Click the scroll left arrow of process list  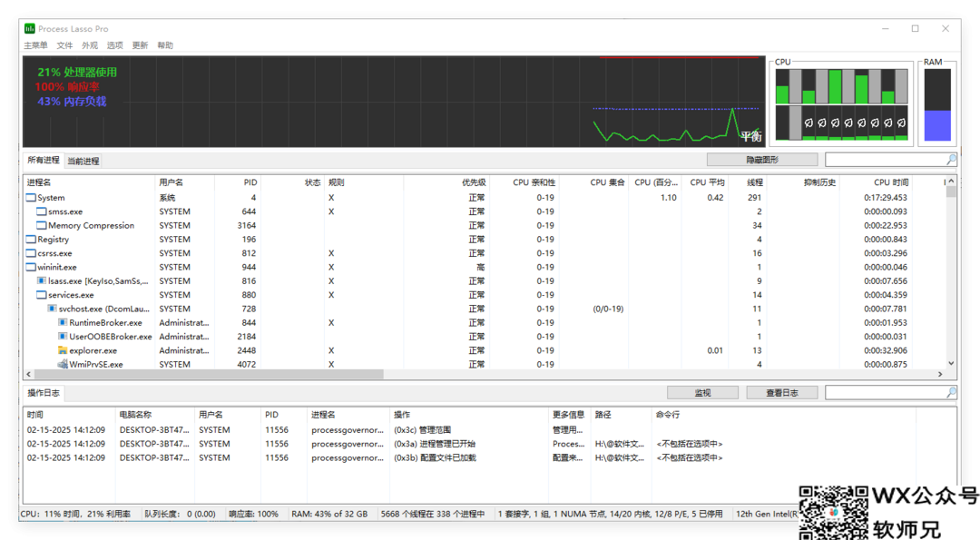(x=28, y=374)
